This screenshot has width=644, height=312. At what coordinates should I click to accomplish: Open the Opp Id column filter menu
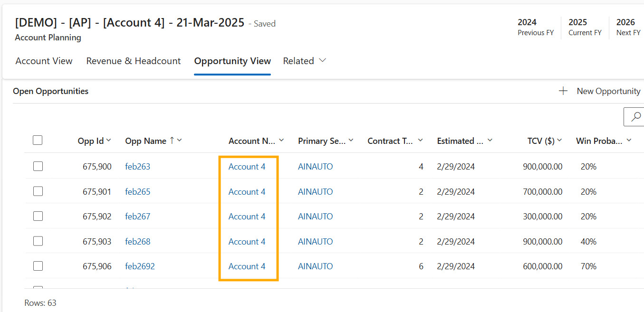click(109, 141)
